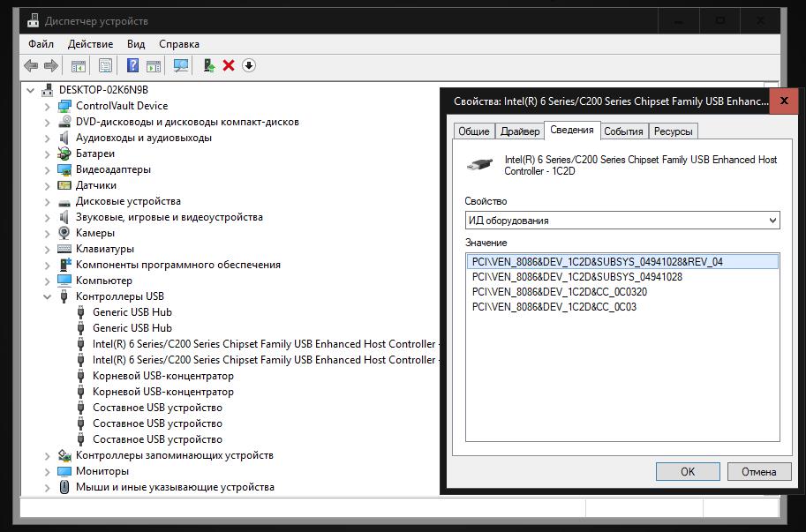Select hardware ID ending CC_0C0320

pos(560,292)
